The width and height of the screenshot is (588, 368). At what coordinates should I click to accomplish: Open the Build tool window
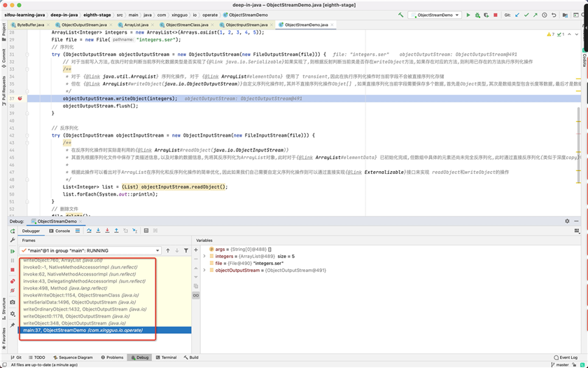(x=191, y=357)
